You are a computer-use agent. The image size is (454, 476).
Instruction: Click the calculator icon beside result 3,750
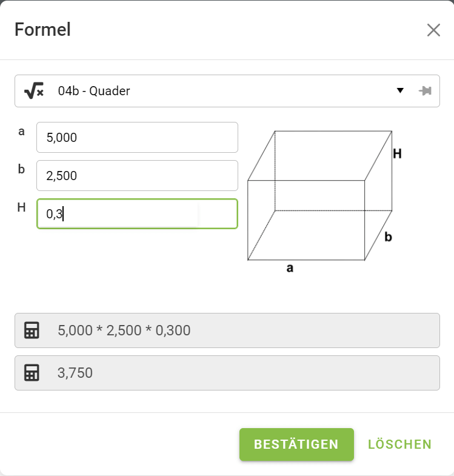32,372
